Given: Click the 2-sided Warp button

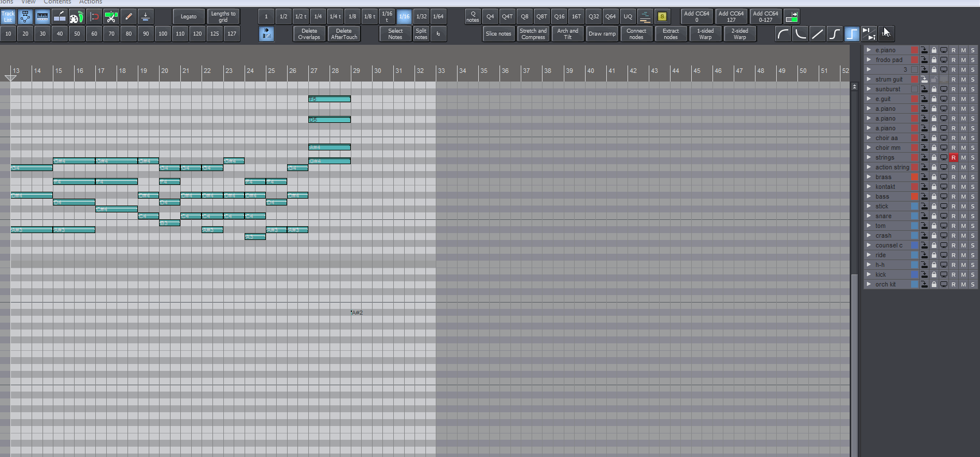Looking at the screenshot, I should (740, 34).
